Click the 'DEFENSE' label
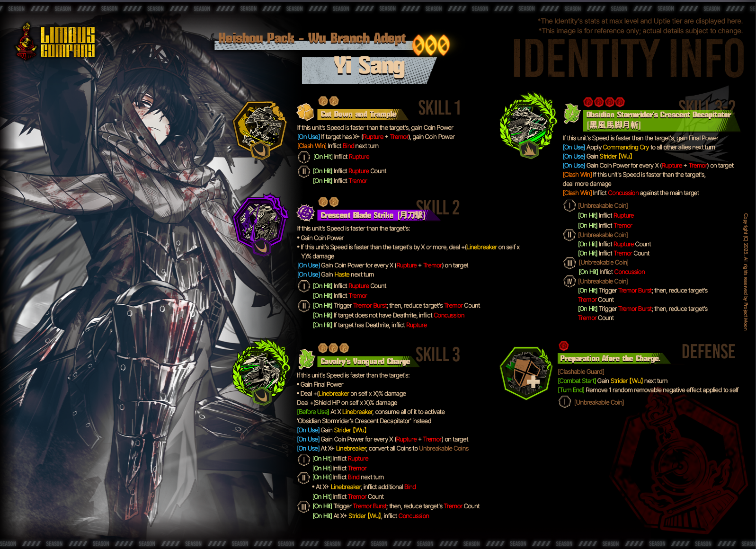Screen dimensions: 756x549 [708, 352]
